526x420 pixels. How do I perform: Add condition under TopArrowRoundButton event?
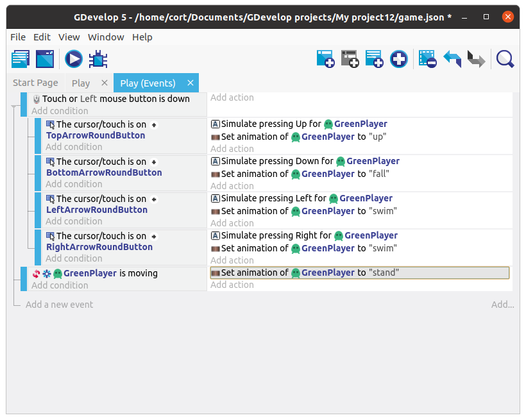[x=74, y=147]
